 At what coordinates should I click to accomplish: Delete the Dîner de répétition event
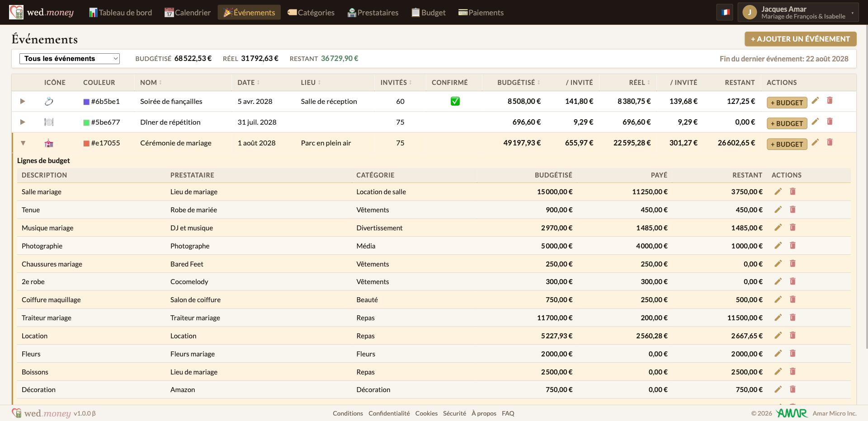[830, 122]
